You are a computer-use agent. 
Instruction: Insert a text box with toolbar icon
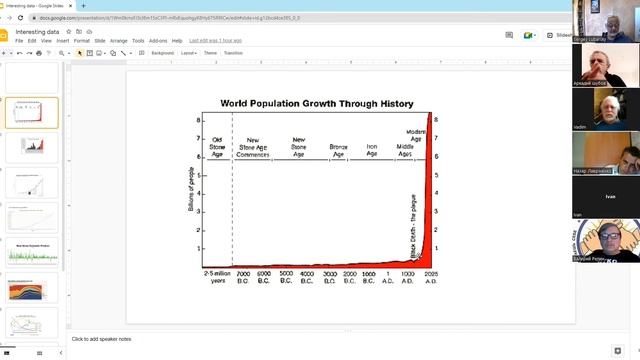coord(89,53)
